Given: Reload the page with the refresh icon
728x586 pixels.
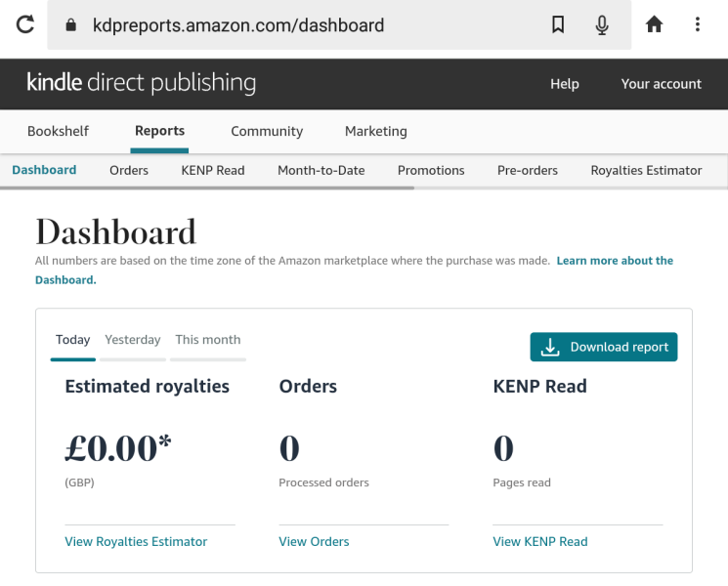Looking at the screenshot, I should click(x=24, y=25).
